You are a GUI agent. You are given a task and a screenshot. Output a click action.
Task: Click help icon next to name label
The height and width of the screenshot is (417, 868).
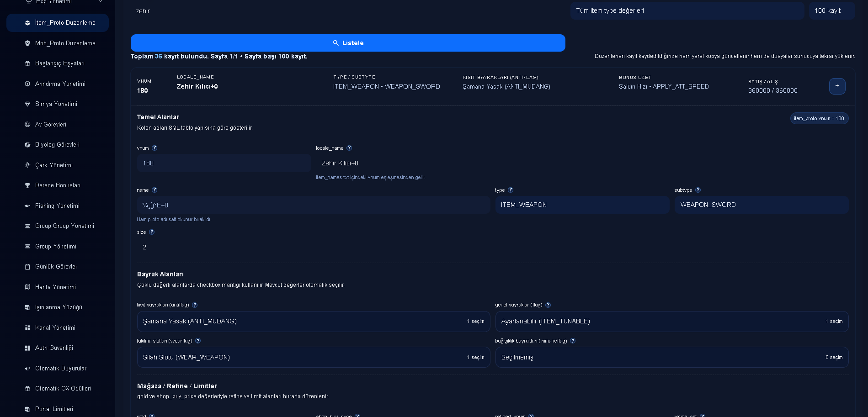pos(154,190)
